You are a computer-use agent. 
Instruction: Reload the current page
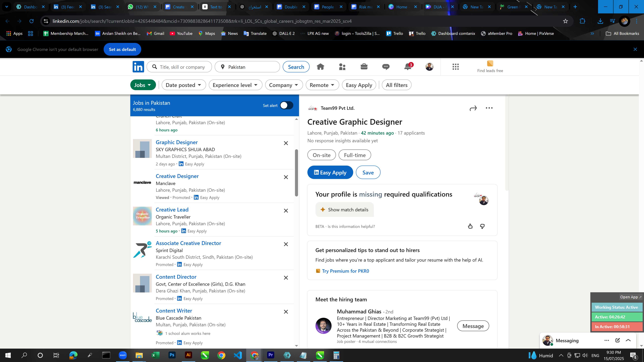pos(32,21)
